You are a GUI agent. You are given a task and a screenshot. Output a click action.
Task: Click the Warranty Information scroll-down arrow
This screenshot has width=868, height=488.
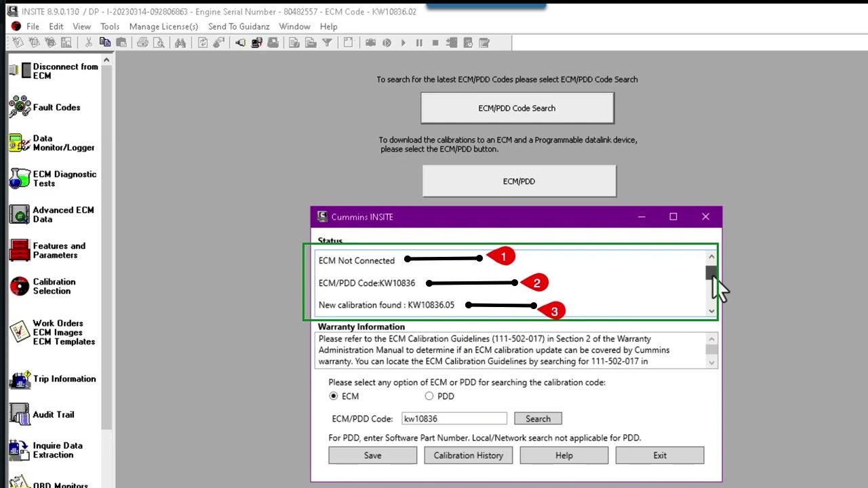pos(711,362)
